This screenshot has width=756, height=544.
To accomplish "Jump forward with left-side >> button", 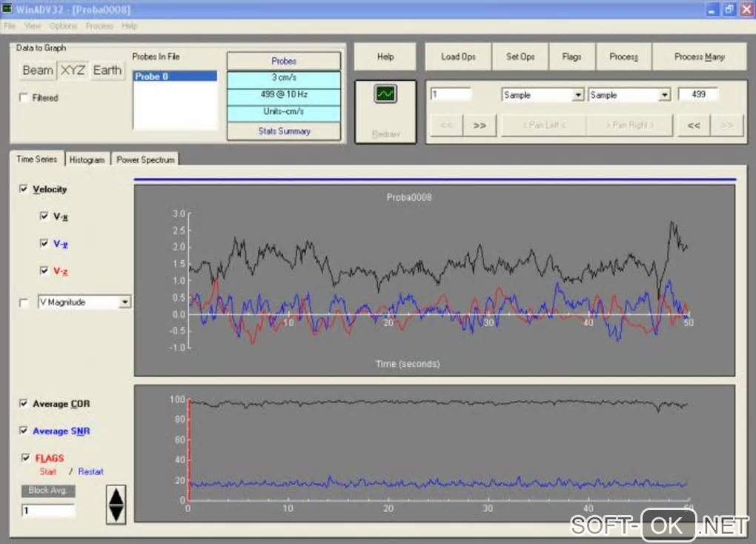I will (x=479, y=125).
